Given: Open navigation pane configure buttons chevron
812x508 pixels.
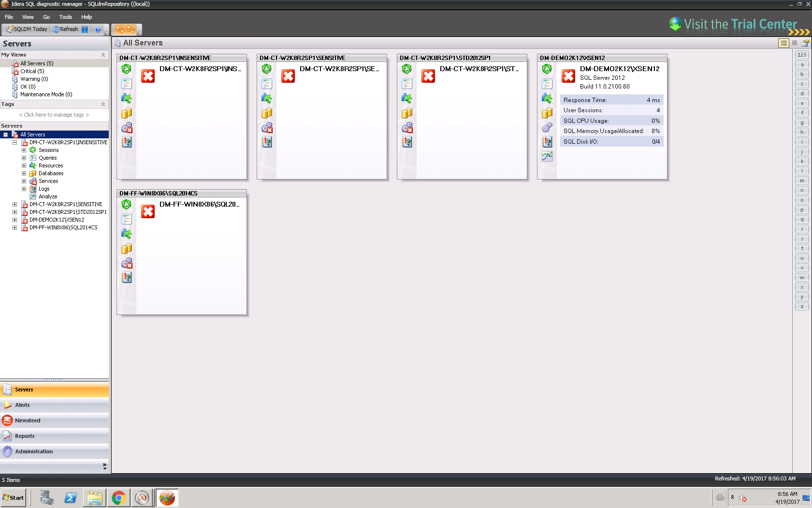Looking at the screenshot, I should pyautogui.click(x=104, y=466).
